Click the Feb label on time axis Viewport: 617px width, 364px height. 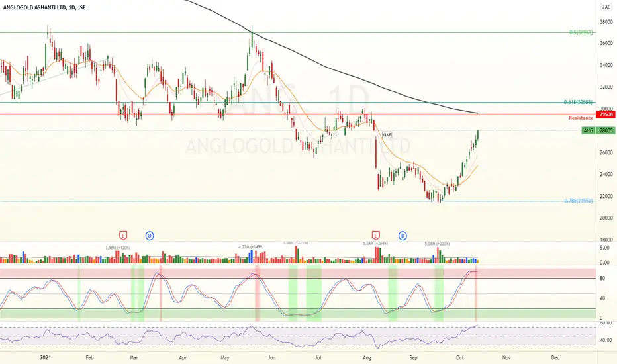(90, 357)
